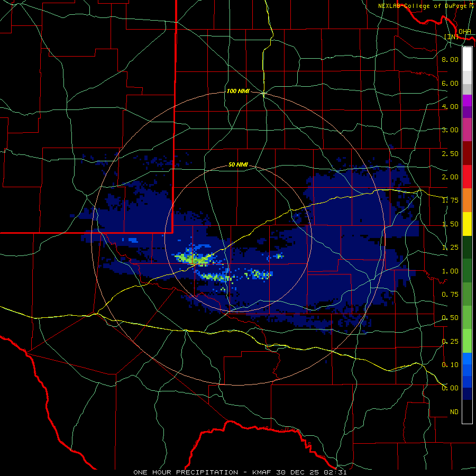Click the 0.75 legend value
Image resolution: width=476 pixels, height=476 pixels.
pos(450,295)
